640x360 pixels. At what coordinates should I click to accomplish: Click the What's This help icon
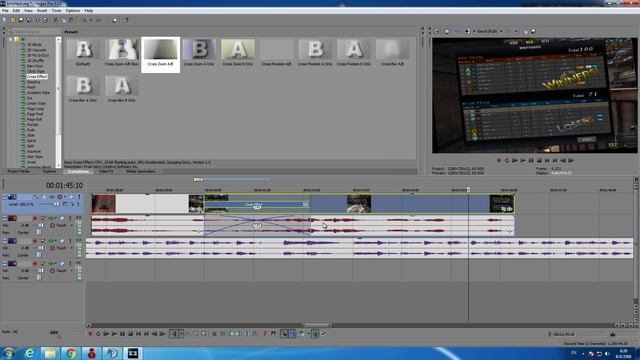click(x=126, y=20)
